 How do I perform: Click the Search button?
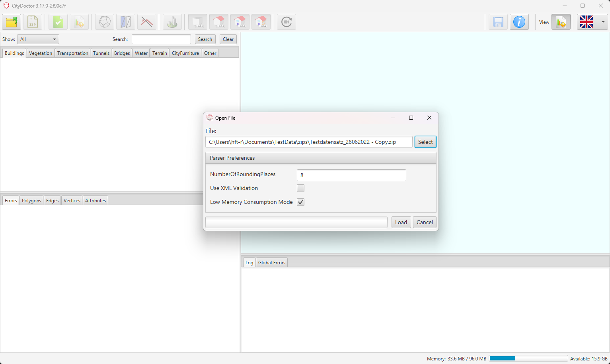tap(205, 39)
